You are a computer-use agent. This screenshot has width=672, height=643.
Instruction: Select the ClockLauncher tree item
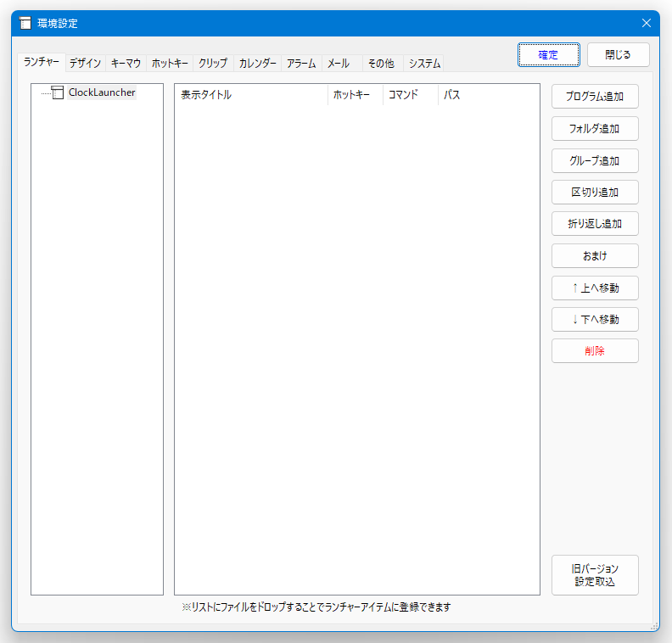tap(102, 92)
